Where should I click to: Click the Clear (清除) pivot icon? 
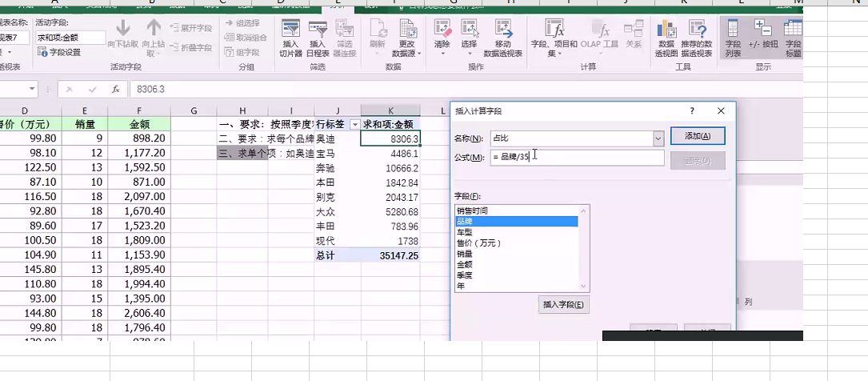tap(442, 29)
